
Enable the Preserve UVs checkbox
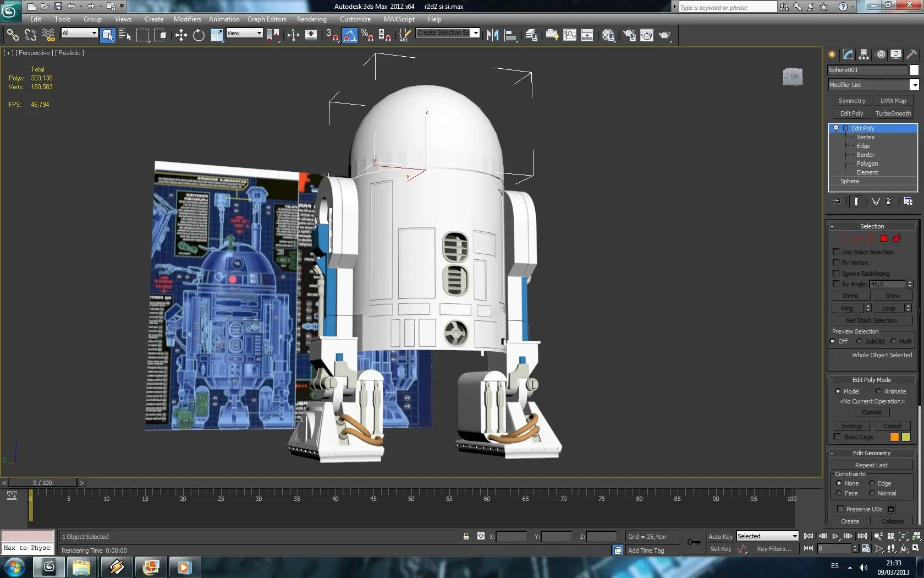click(x=840, y=509)
